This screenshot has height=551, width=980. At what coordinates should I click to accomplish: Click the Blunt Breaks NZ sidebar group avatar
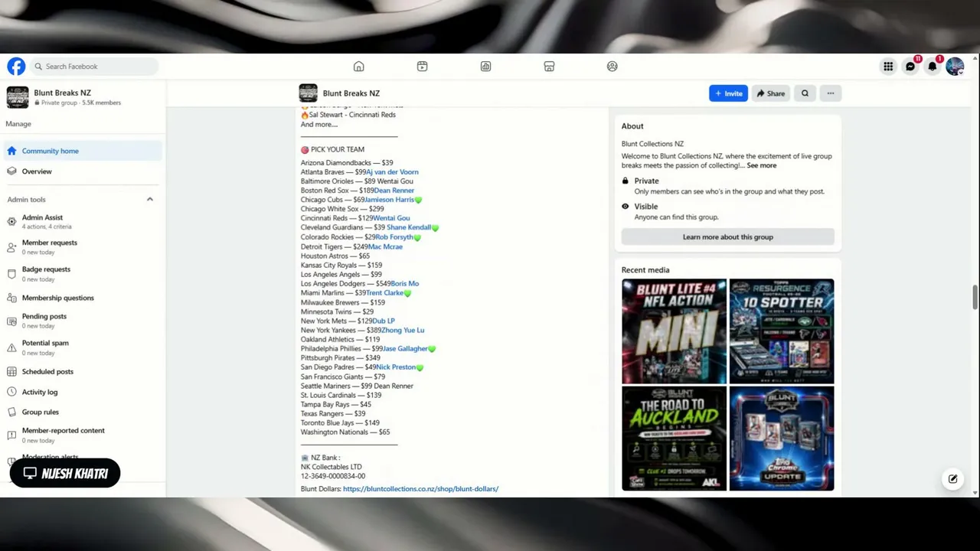point(18,97)
